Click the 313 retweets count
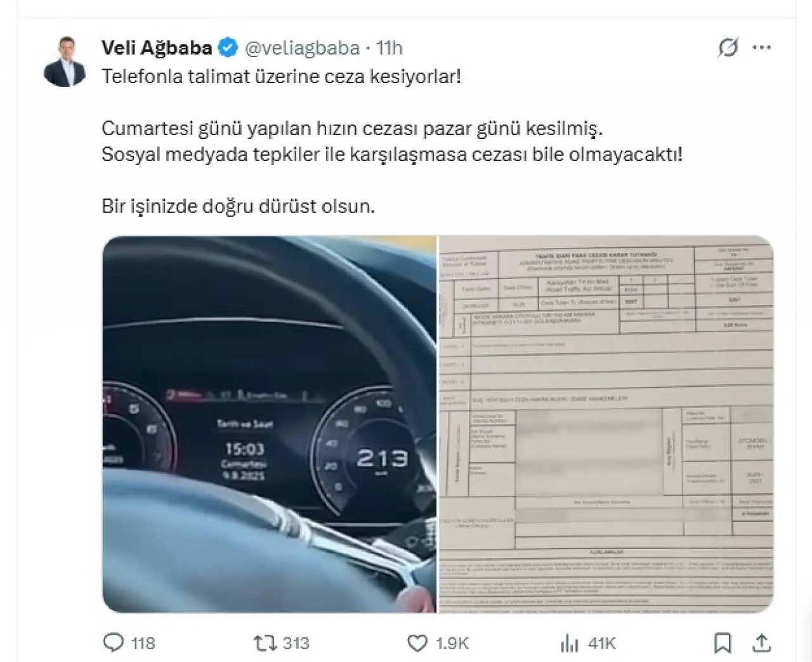812x662 pixels. click(x=296, y=643)
